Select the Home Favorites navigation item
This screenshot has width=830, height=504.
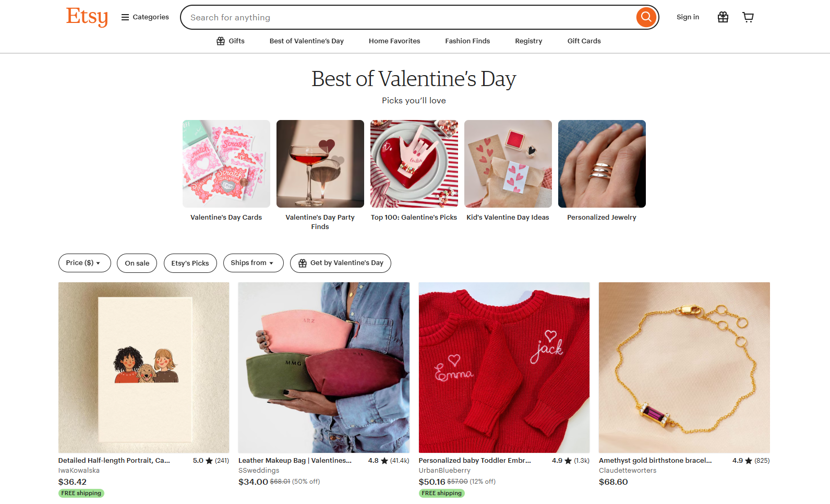(394, 41)
